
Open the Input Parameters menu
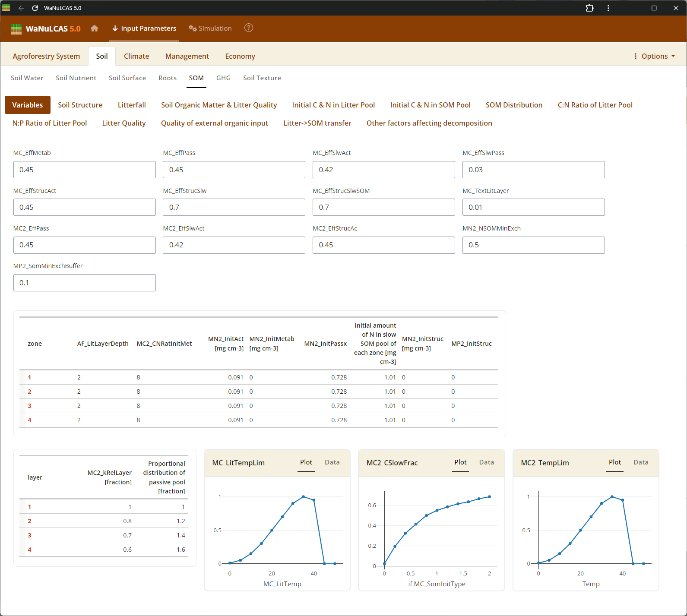point(144,28)
